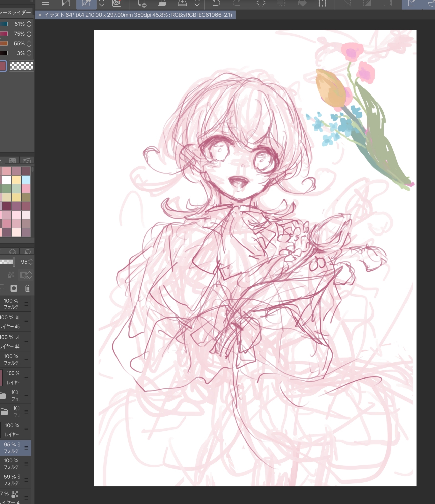Open the hamburger main menu
Image resolution: width=435 pixels, height=504 pixels.
(45, 3)
